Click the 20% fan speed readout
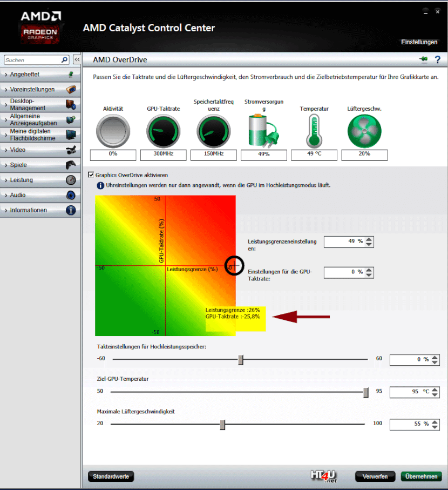448x490 pixels. point(364,155)
